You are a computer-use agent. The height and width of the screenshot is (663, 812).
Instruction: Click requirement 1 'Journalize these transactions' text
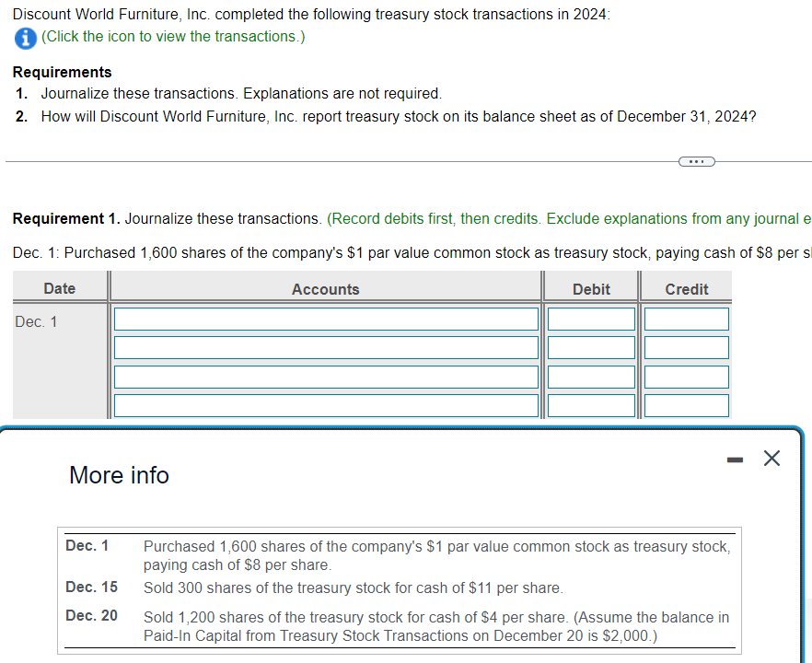pos(241,93)
